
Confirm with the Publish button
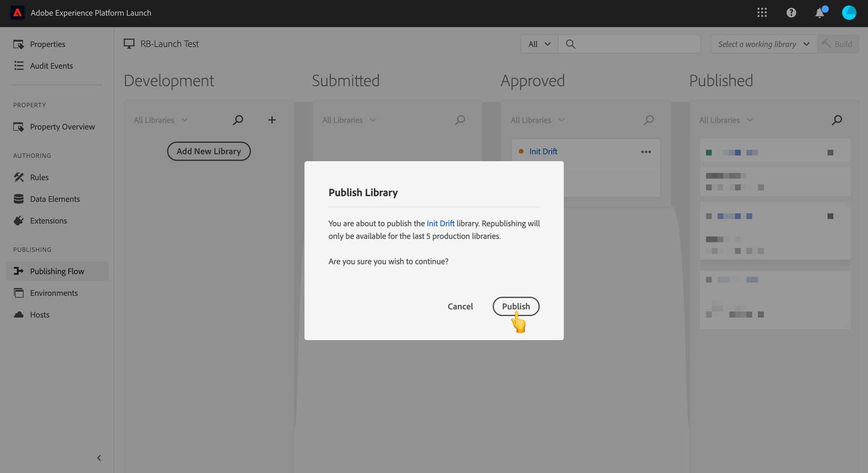coord(516,306)
